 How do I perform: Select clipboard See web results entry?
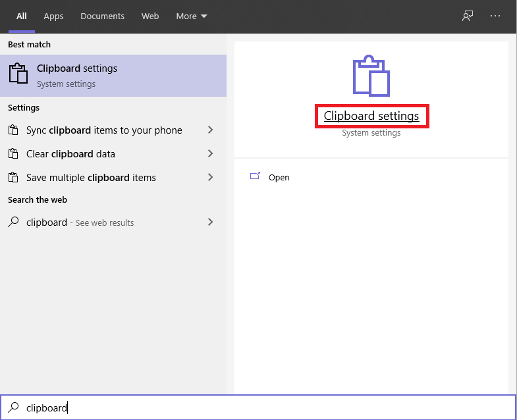(x=113, y=223)
